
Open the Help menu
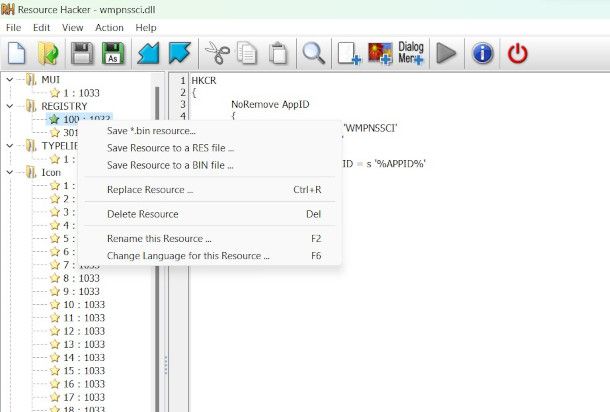pos(146,28)
